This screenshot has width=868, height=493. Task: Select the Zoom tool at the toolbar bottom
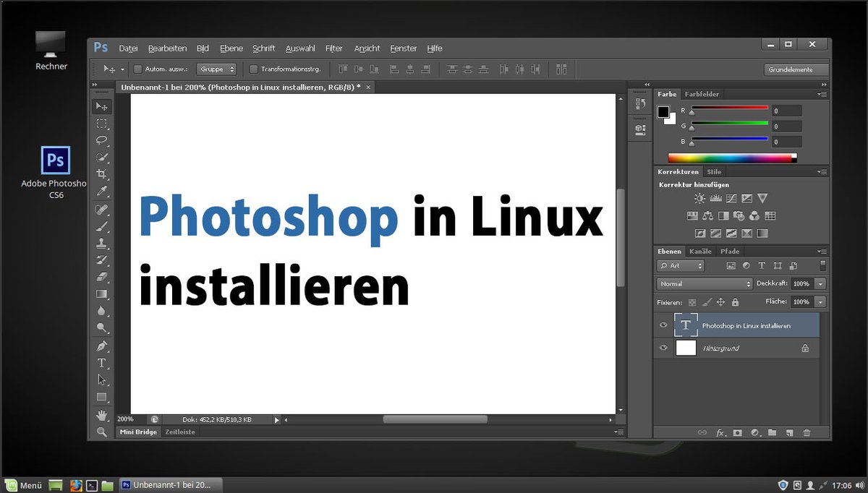(x=102, y=432)
